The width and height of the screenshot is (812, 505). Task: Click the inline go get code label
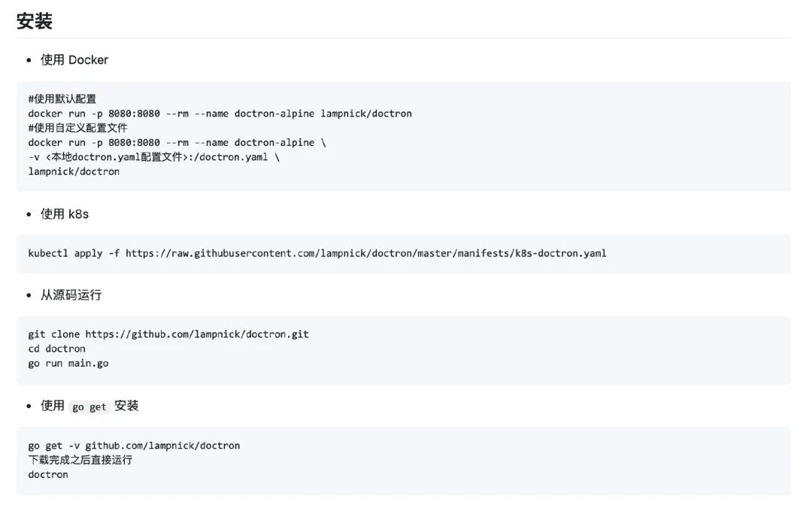89,407
